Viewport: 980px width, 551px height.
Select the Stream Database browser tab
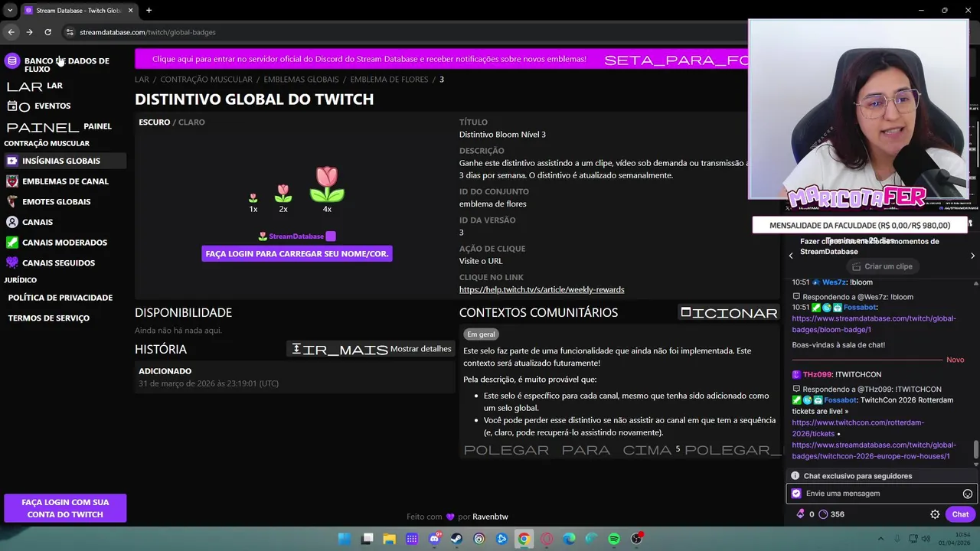click(78, 10)
